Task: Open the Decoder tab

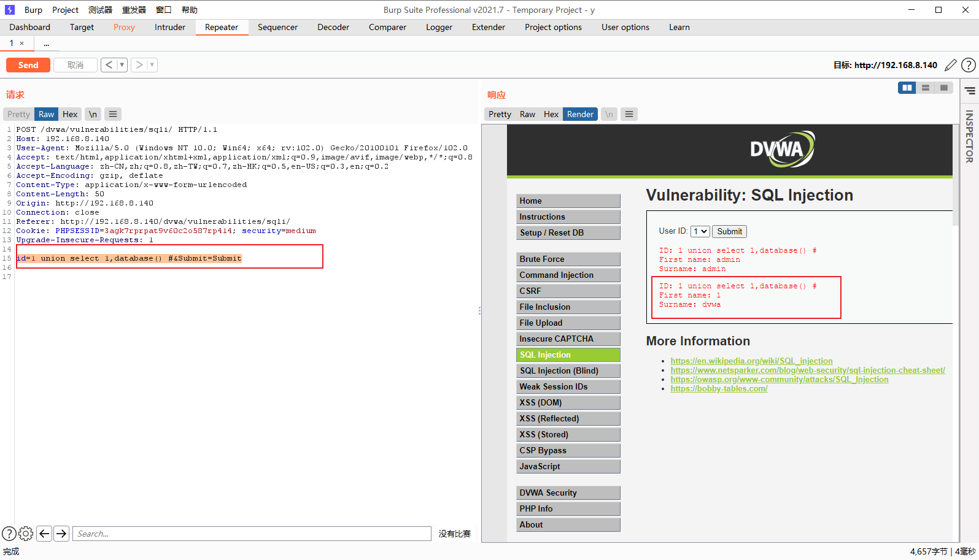Action: coord(333,27)
